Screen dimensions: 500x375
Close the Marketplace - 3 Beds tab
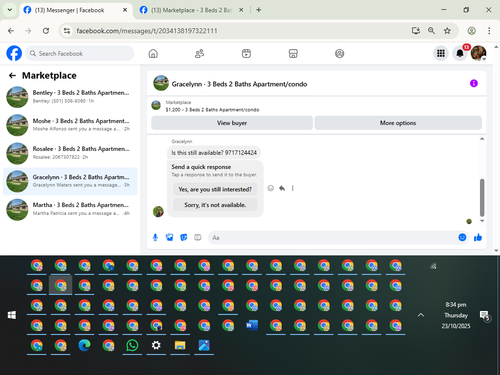coord(241,10)
